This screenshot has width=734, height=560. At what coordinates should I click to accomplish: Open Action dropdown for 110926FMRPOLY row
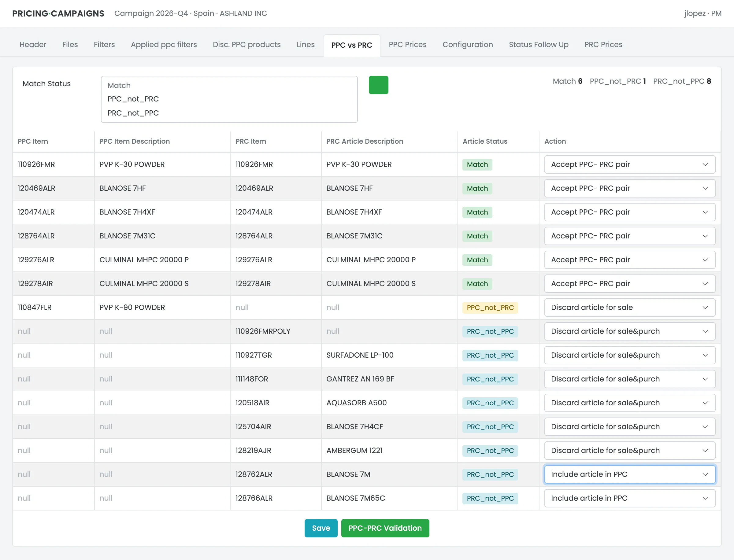630,331
